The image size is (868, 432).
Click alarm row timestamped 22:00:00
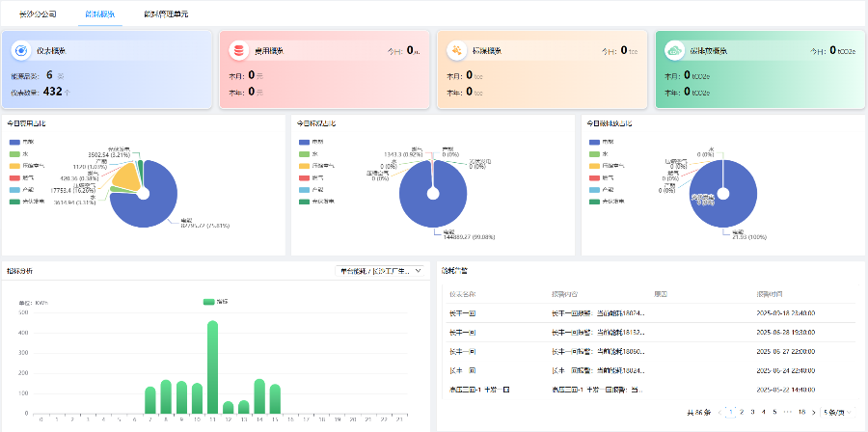click(x=650, y=352)
